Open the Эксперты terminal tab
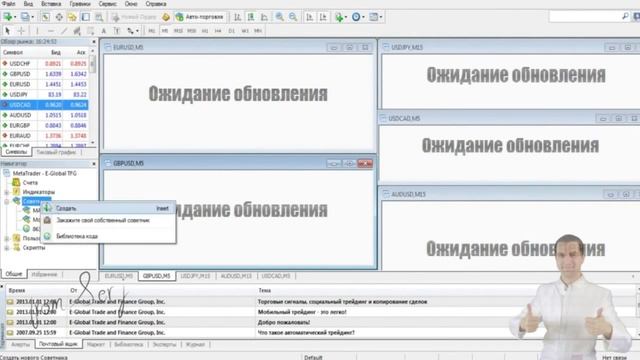640x360 pixels. (x=164, y=344)
